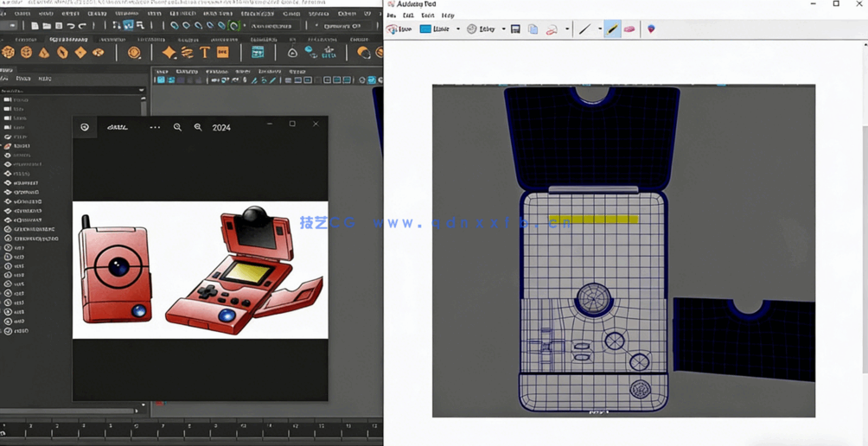Expand the dropdown arrow next to line tool
868x446 pixels.
[599, 29]
